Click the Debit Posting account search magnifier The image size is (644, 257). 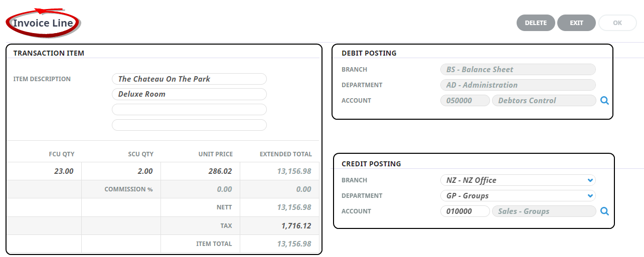click(604, 101)
